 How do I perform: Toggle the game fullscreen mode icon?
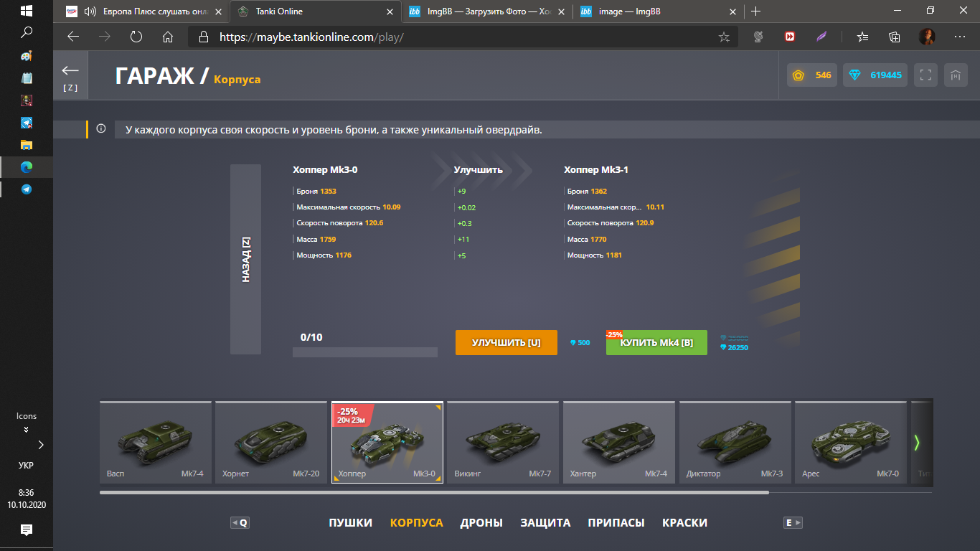click(925, 75)
